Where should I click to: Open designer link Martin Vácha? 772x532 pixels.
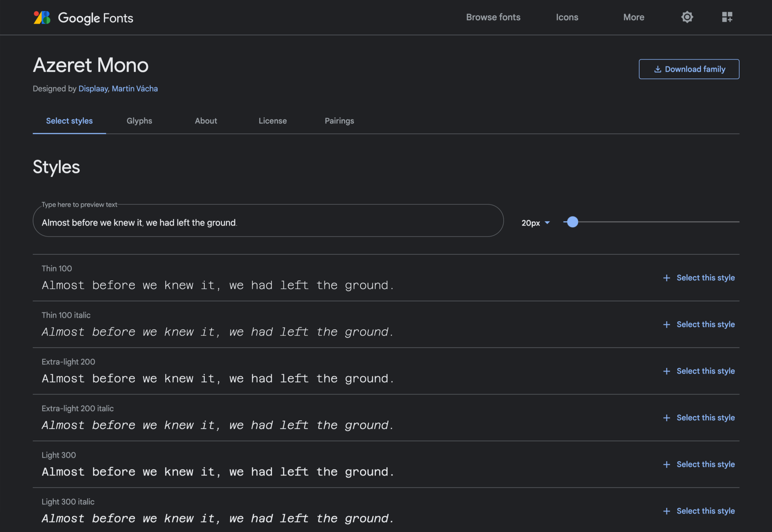pyautogui.click(x=135, y=89)
